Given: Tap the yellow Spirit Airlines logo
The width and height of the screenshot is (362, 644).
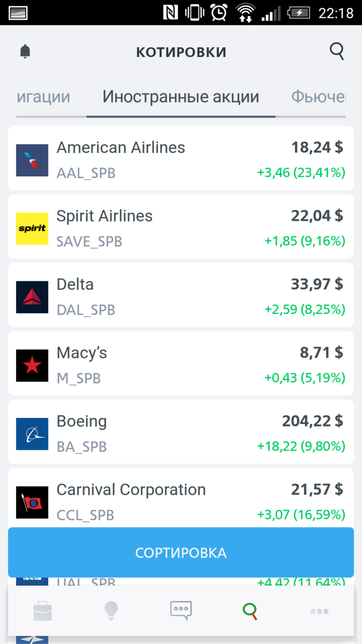Looking at the screenshot, I should pyautogui.click(x=32, y=229).
